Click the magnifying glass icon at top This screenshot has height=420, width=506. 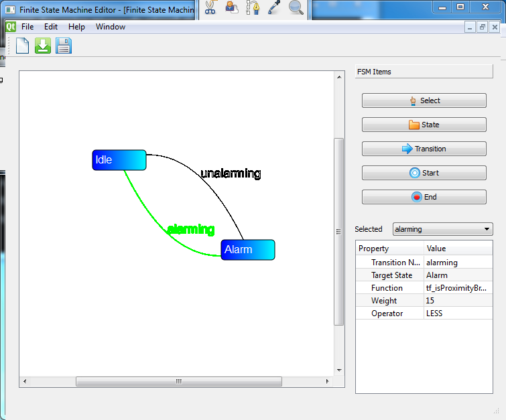296,7
